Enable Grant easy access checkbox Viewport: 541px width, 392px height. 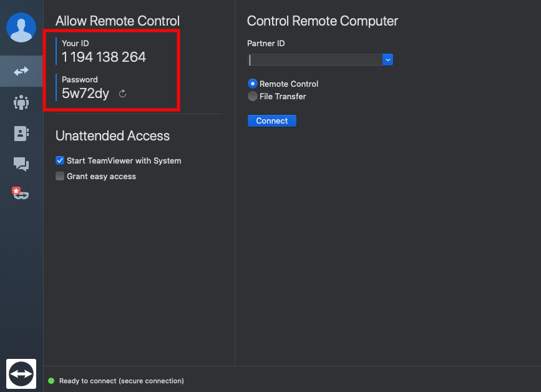pyautogui.click(x=60, y=176)
